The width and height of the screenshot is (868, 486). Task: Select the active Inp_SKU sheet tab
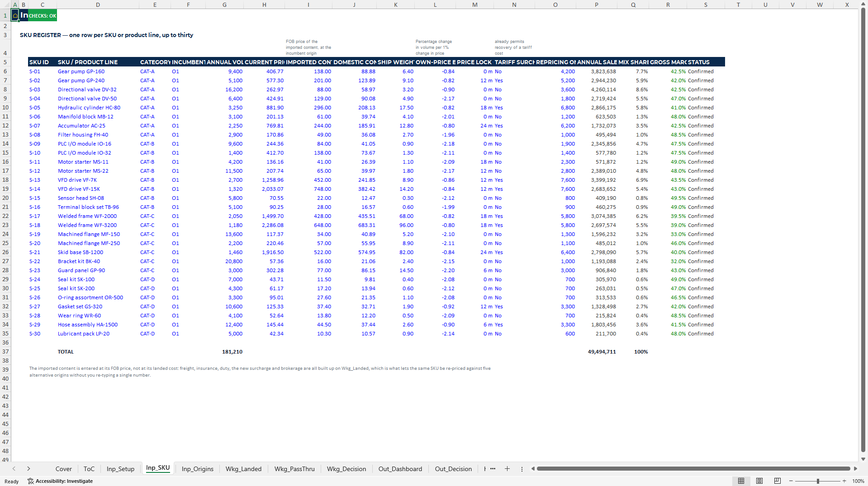point(158,468)
